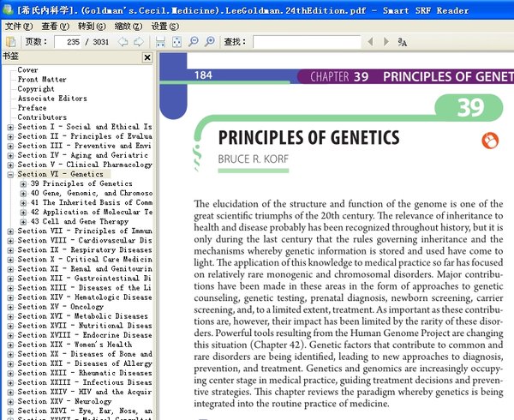Viewport: 514px width, 420px height.
Task: Expand 43 Cell and Gene Therapy node
Action: 23,221
